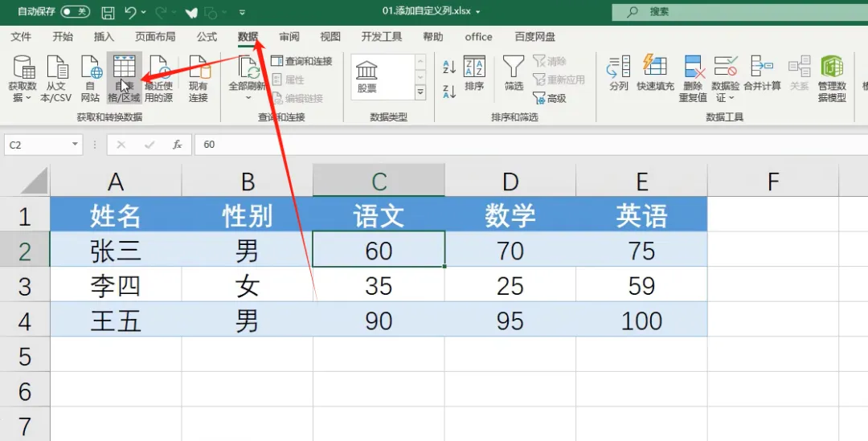
Task: Switch to the 百度网盘 ribbon tab
Action: (x=534, y=36)
